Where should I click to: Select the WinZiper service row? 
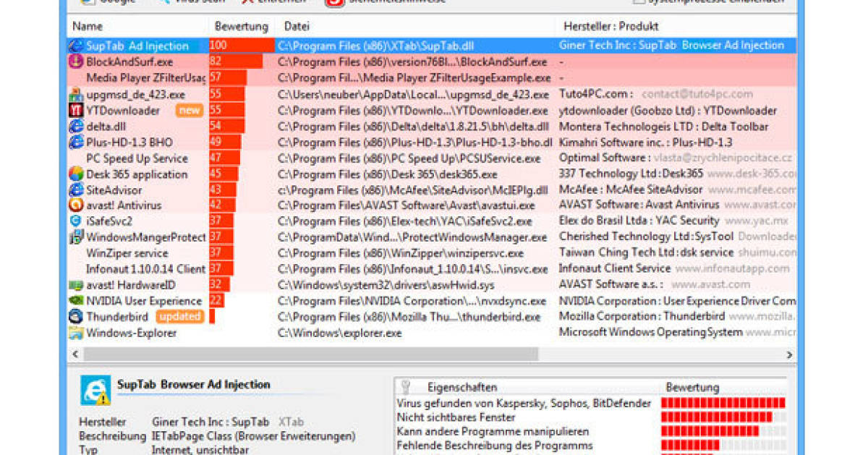[431, 253]
